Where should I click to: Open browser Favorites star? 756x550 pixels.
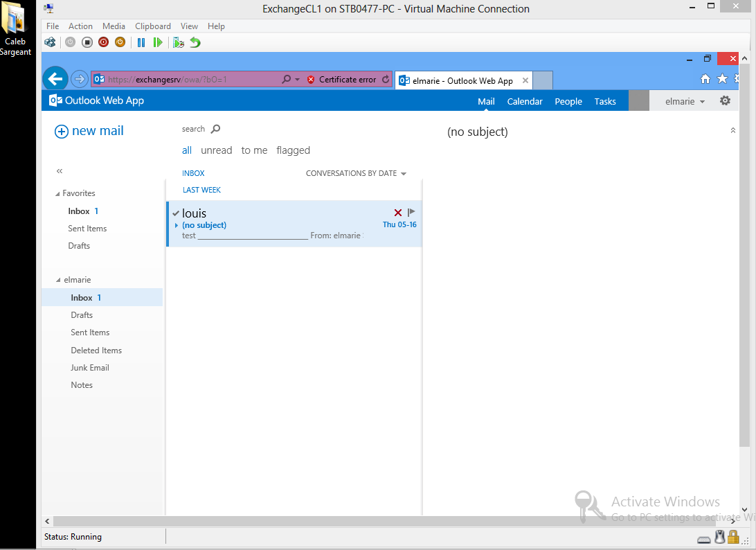[x=722, y=79]
